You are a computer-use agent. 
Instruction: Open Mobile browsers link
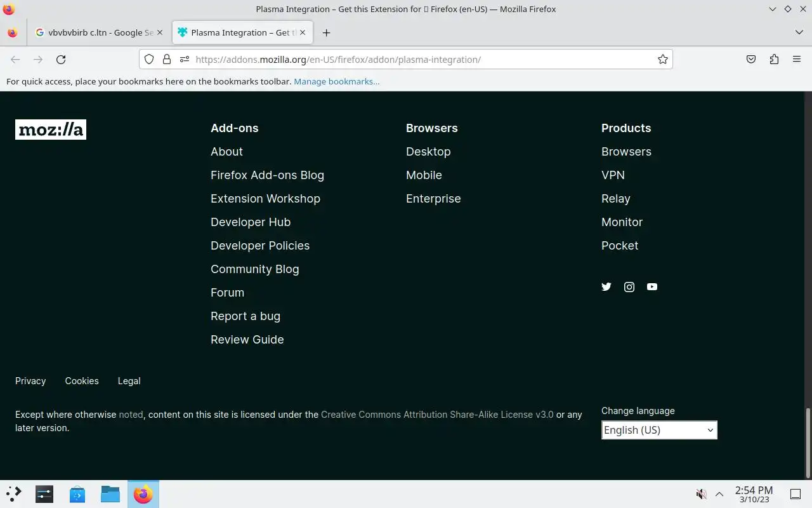click(x=424, y=175)
